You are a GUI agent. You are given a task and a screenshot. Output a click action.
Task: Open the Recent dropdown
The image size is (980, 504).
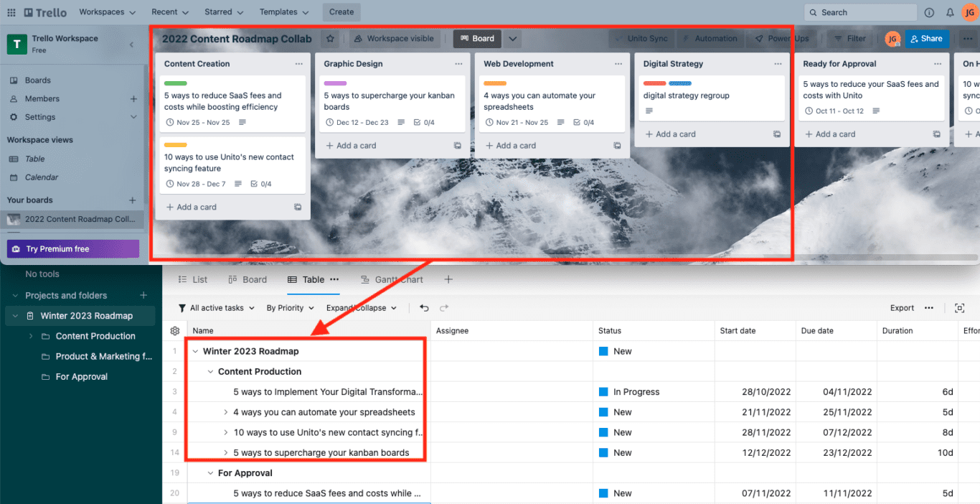170,12
